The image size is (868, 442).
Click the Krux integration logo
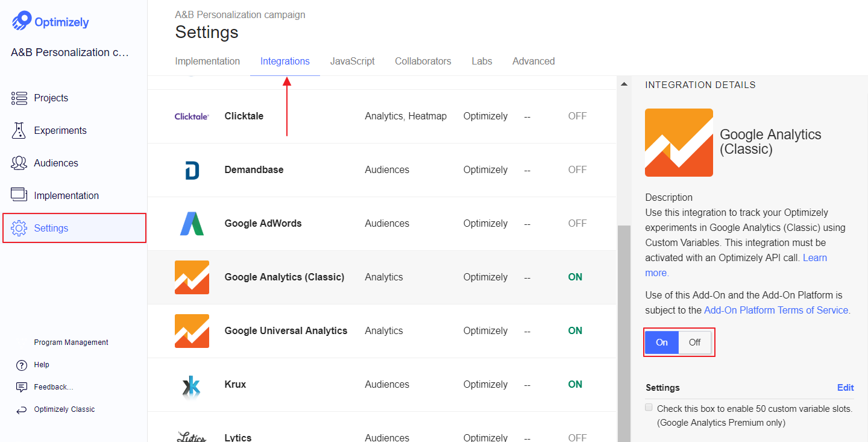pos(192,384)
